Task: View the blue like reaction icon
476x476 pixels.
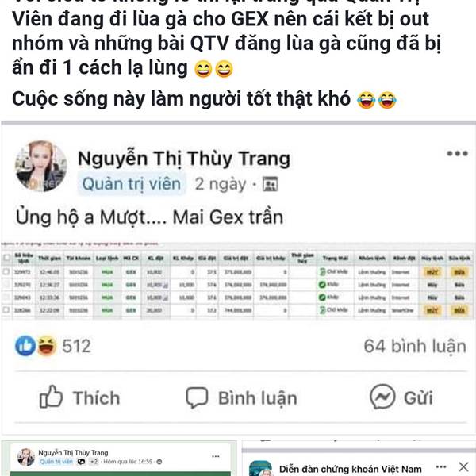Action: 25,346
